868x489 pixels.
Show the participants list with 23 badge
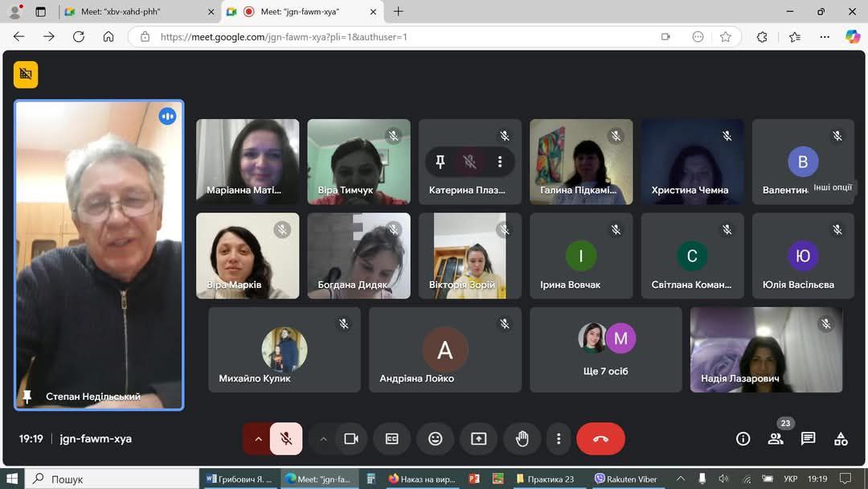(x=776, y=438)
